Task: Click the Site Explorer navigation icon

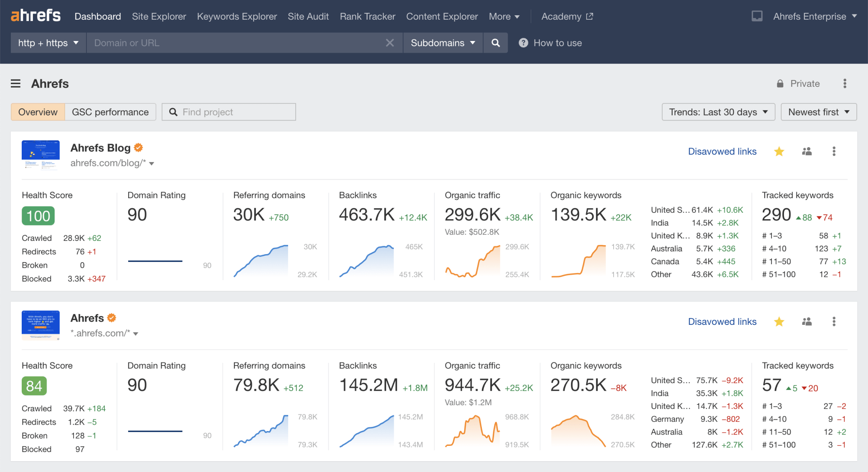Action: (160, 16)
